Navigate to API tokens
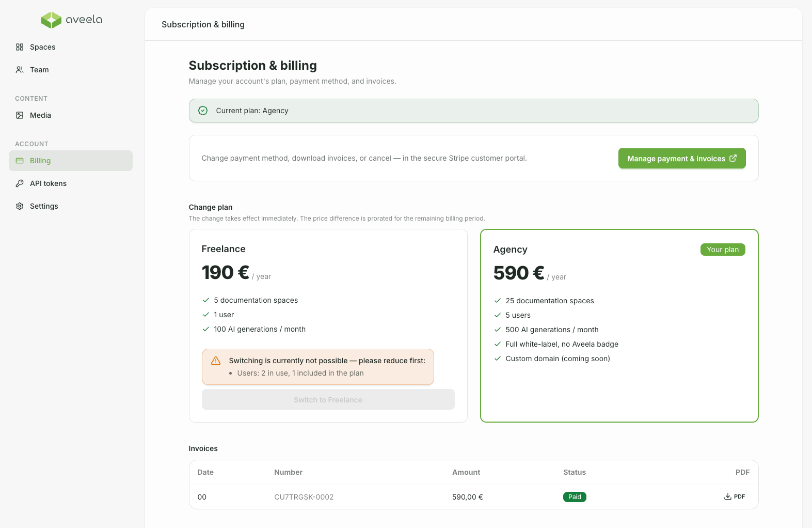Image resolution: width=812 pixels, height=528 pixels. coord(71,183)
